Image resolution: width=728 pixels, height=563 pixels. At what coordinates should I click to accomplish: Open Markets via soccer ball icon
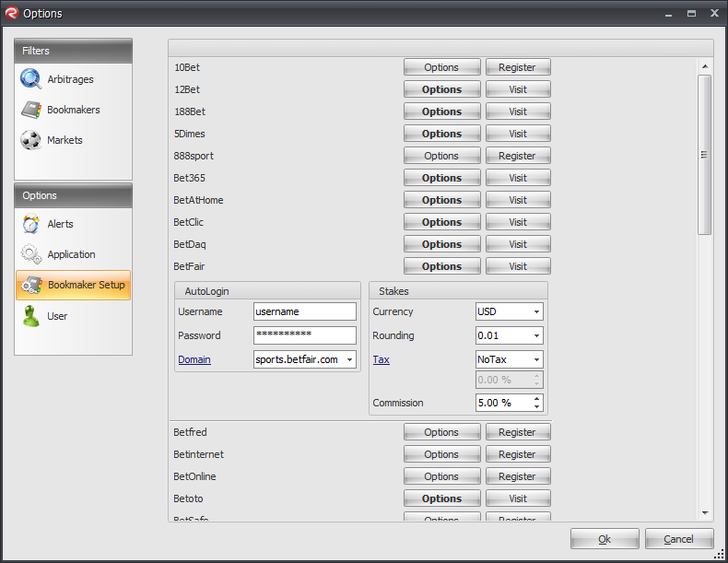pos(31,140)
